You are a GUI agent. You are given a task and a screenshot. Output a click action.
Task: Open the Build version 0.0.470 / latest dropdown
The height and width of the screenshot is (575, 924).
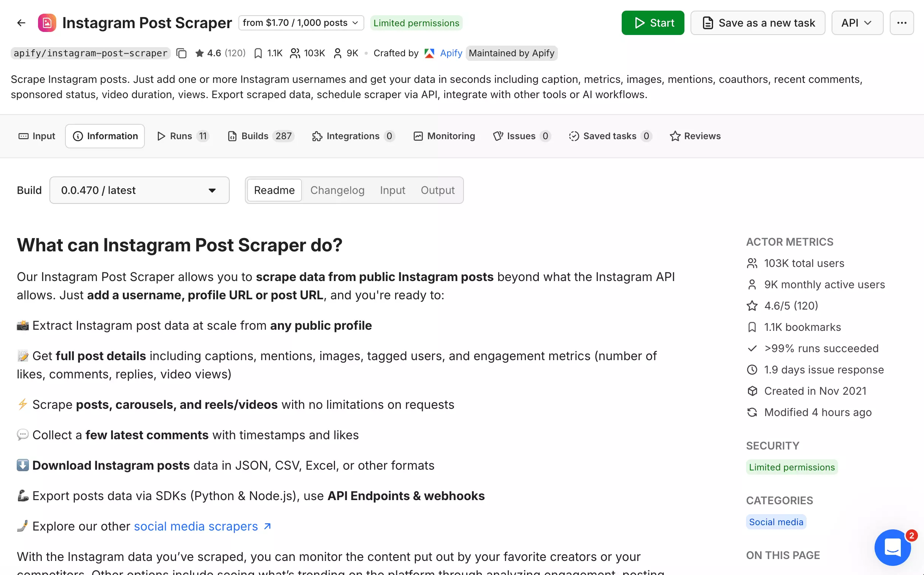139,190
